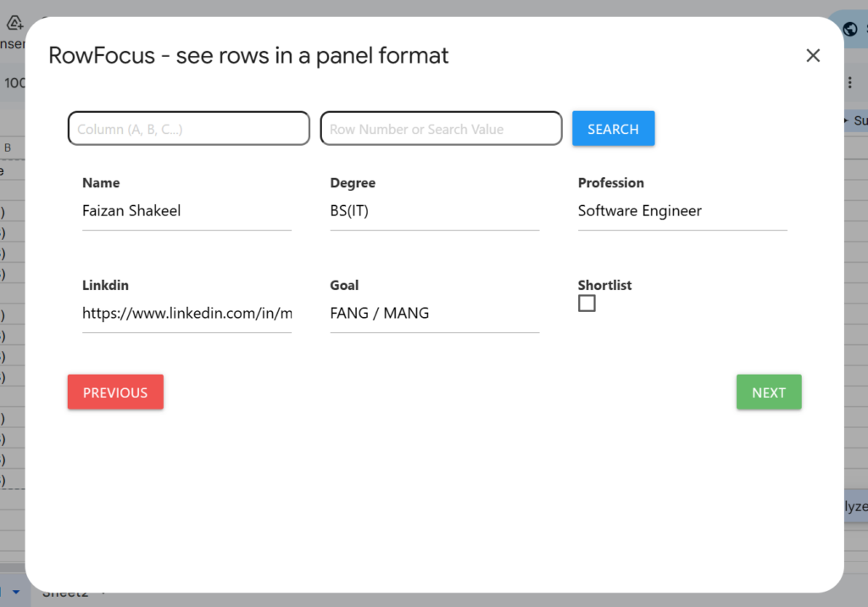
Task: Edit the Goal field FANG / MANG
Action: point(434,314)
